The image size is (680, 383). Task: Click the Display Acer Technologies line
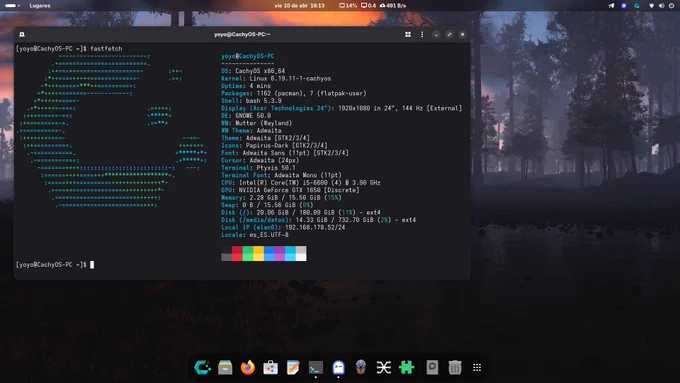tap(341, 108)
